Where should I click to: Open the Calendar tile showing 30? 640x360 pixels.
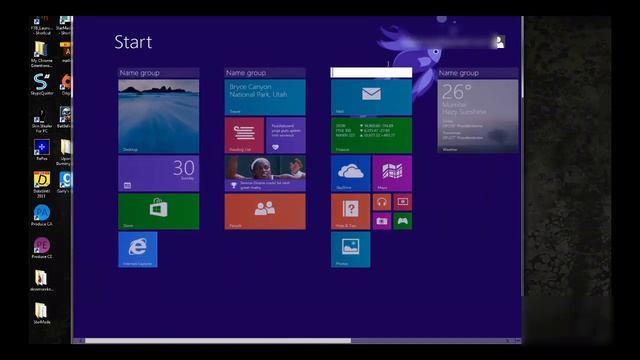(x=159, y=173)
